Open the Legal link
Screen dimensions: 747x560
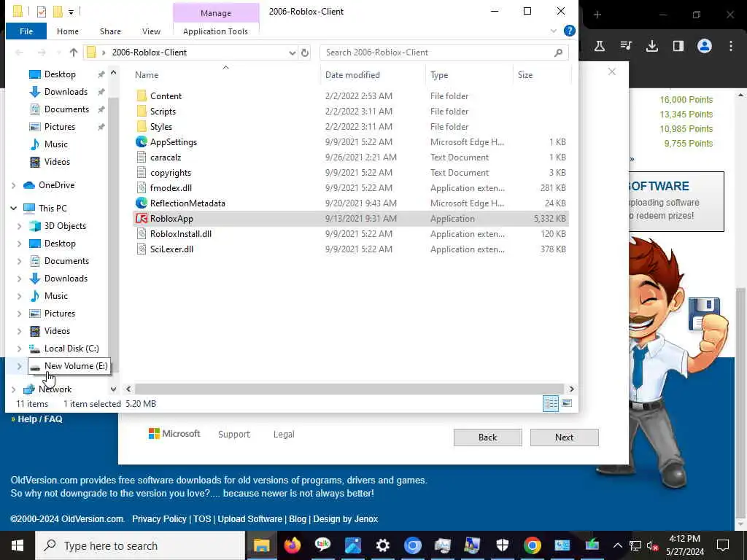pyautogui.click(x=284, y=435)
